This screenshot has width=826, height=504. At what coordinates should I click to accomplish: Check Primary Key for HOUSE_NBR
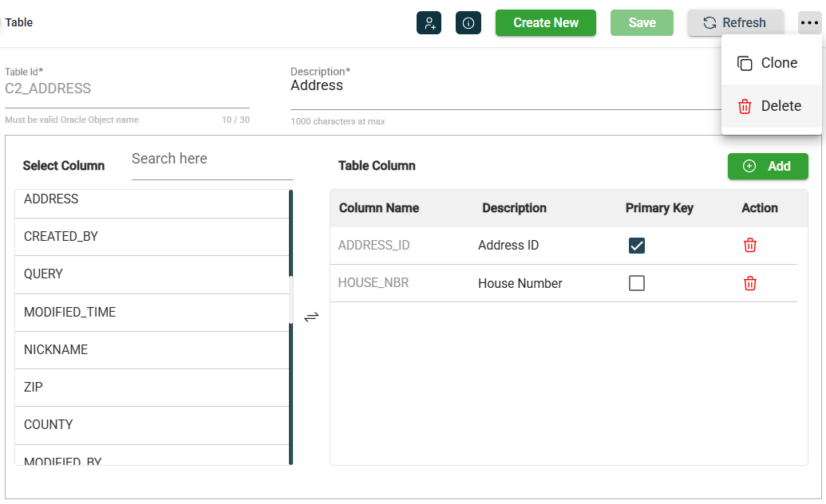tap(636, 283)
